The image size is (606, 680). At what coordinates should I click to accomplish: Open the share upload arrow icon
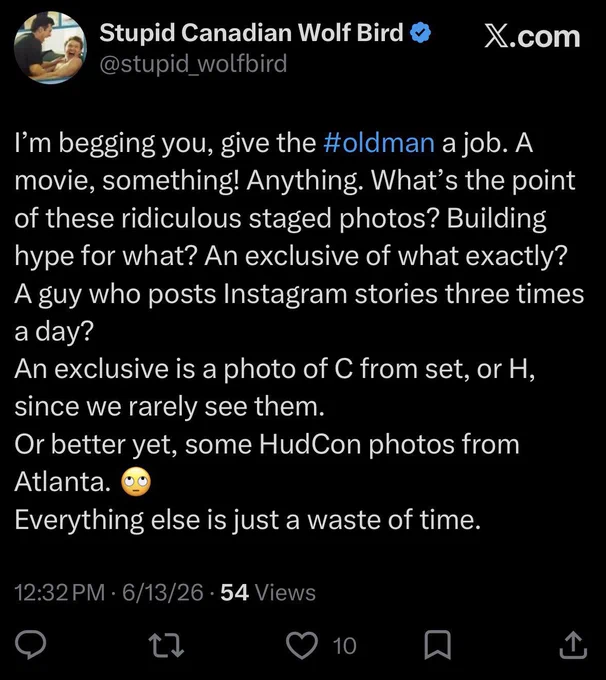[573, 644]
